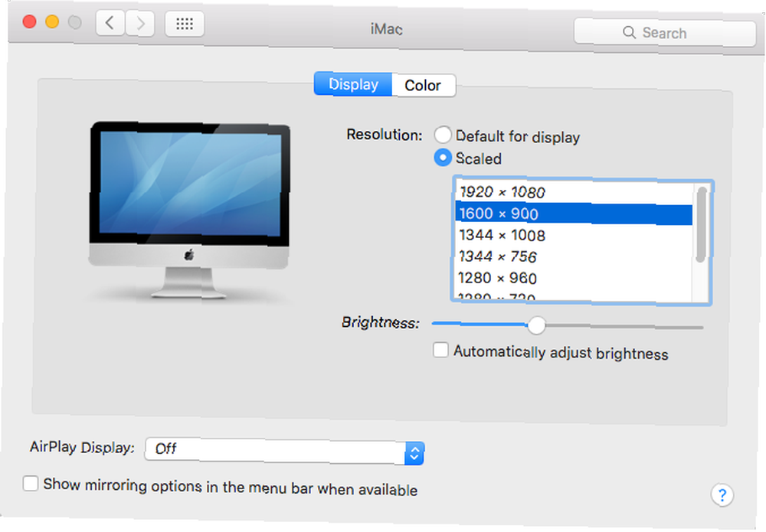Close the iMac preferences window

point(29,21)
